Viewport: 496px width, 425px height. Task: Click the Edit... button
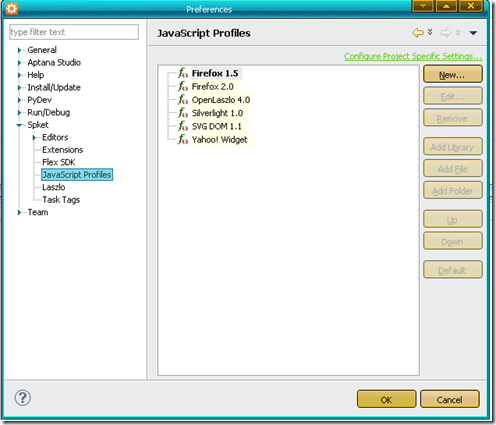pyautogui.click(x=453, y=96)
